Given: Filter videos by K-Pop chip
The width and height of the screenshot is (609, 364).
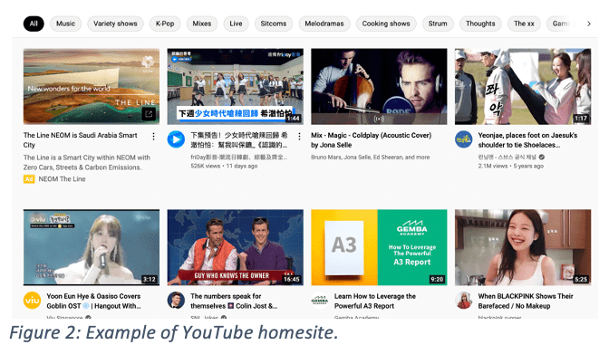Looking at the screenshot, I should coord(164,24).
